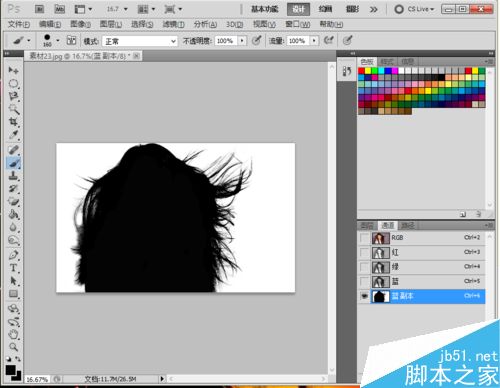Expand the 不透明度 opacity arrow
The height and width of the screenshot is (388, 500).
coord(242,41)
